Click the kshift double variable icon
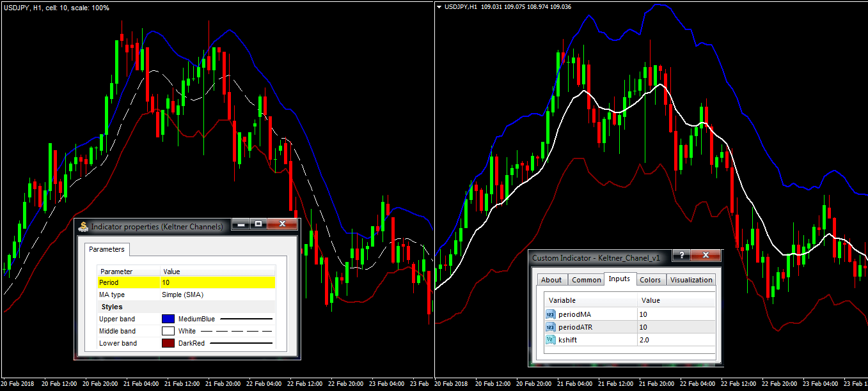 (551, 340)
